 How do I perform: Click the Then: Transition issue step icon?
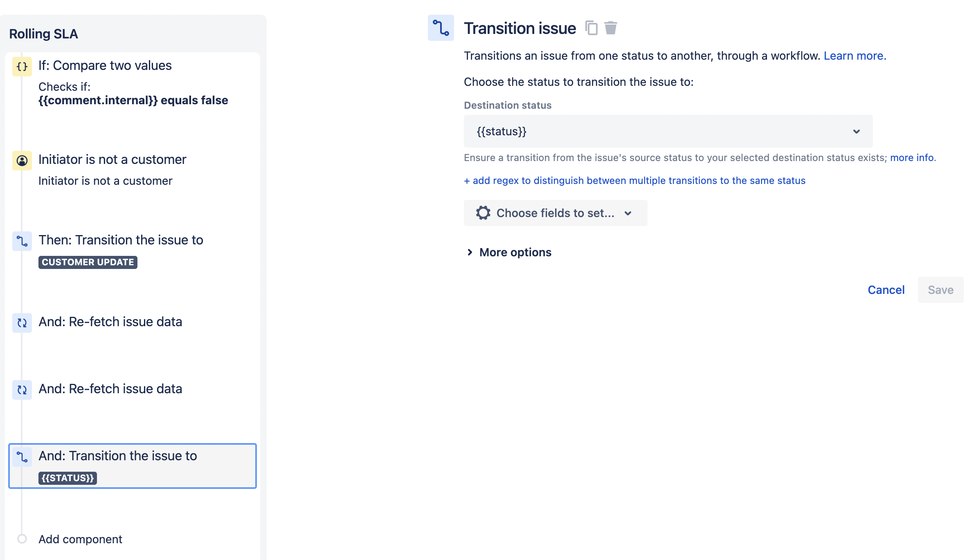[x=22, y=241]
